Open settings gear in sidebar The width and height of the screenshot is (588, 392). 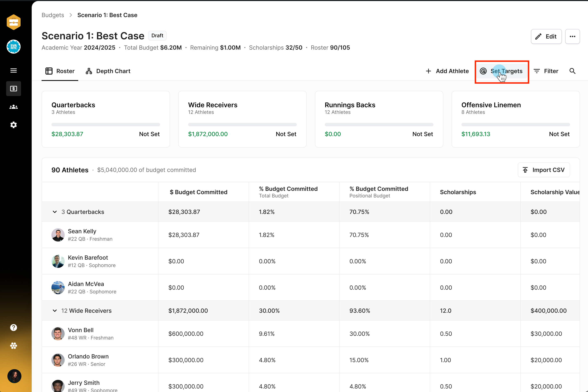pos(14,125)
